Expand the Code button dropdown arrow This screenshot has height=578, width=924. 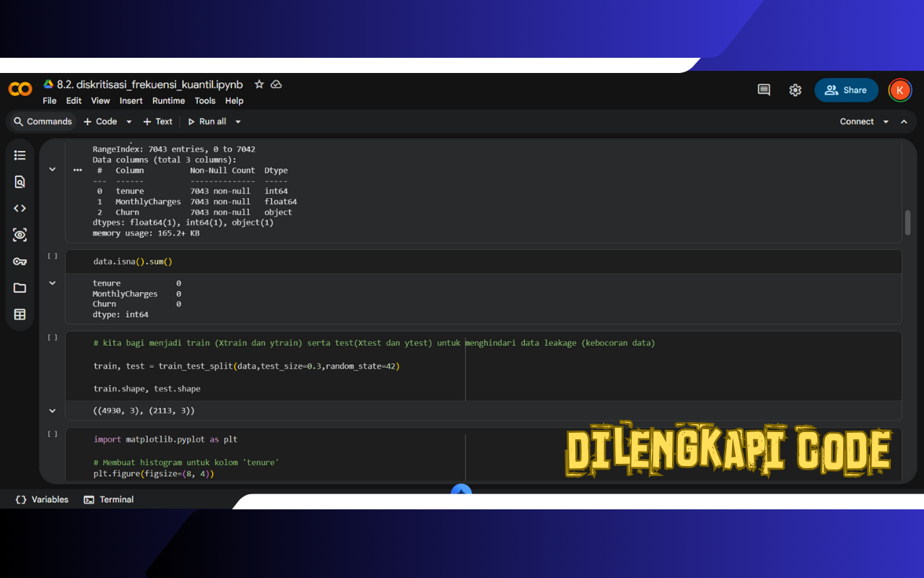[129, 122]
